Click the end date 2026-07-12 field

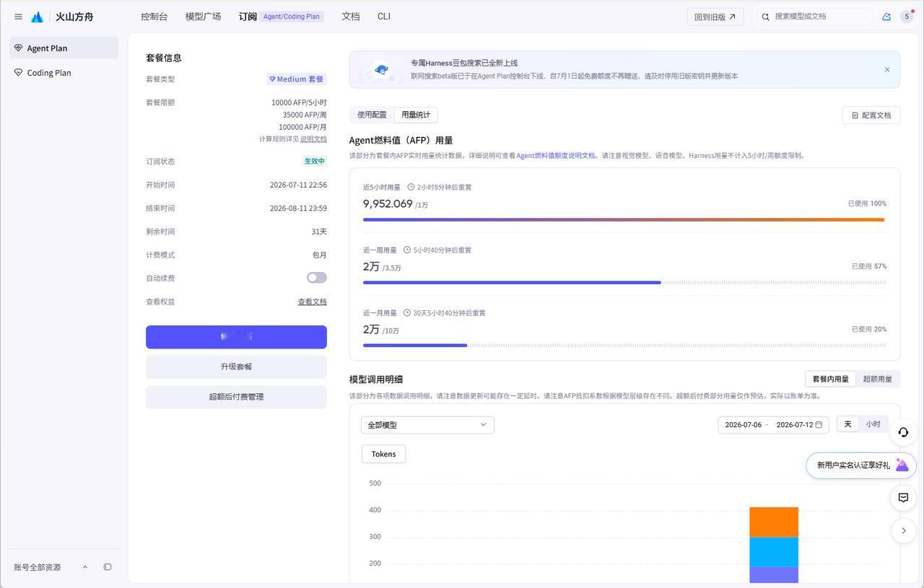(x=795, y=425)
